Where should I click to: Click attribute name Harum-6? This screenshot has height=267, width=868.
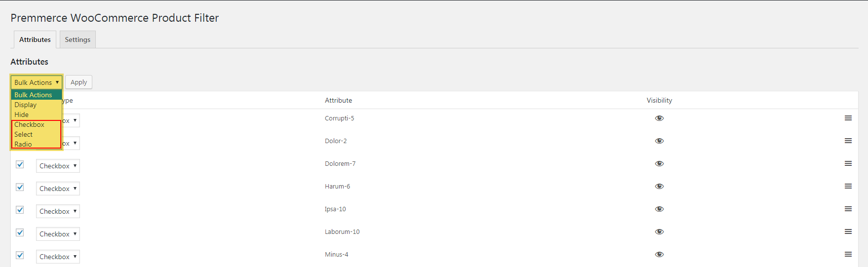tap(337, 186)
